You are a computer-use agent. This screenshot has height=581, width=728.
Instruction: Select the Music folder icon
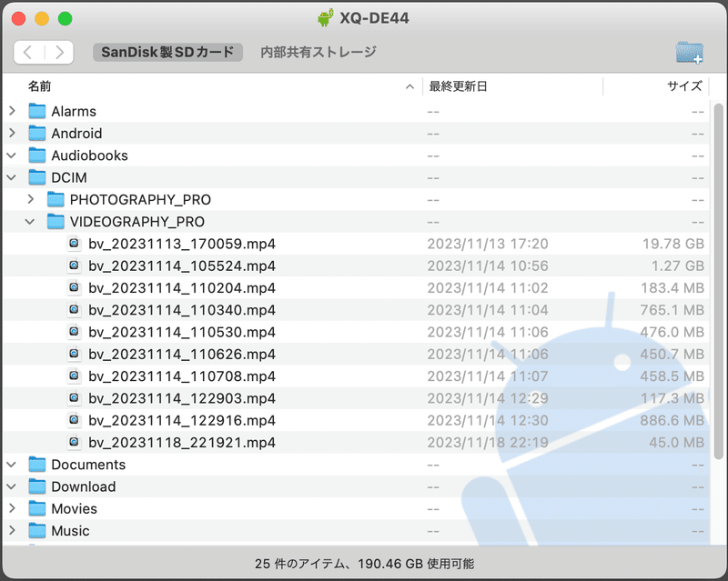tap(37, 530)
